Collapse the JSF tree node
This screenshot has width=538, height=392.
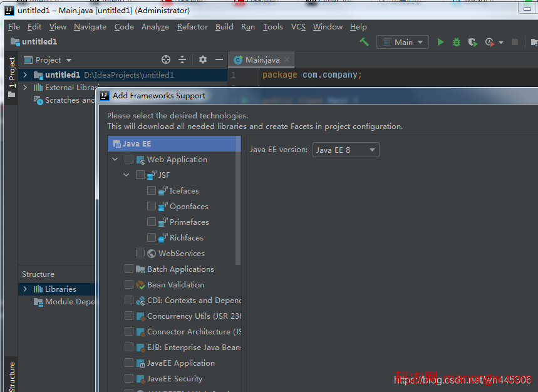127,175
